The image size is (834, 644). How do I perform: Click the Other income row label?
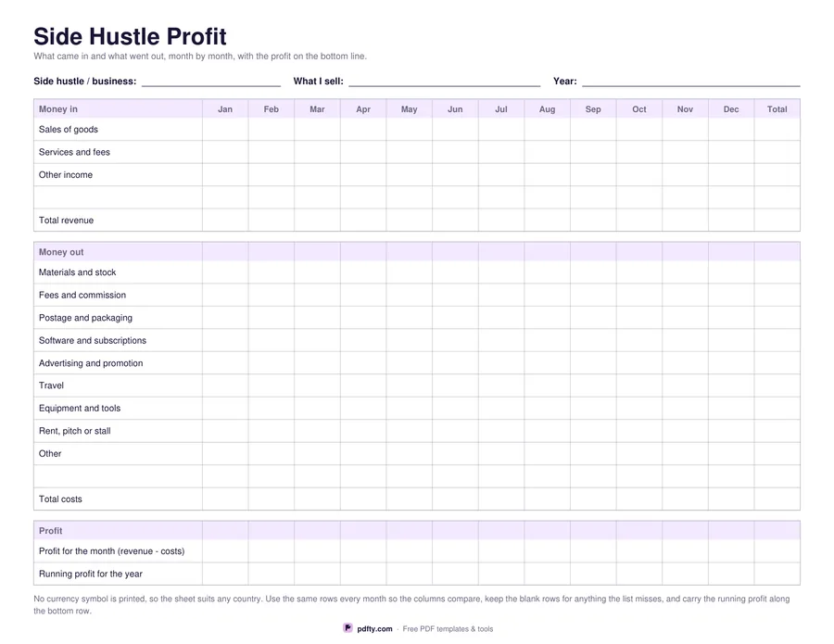tap(66, 175)
